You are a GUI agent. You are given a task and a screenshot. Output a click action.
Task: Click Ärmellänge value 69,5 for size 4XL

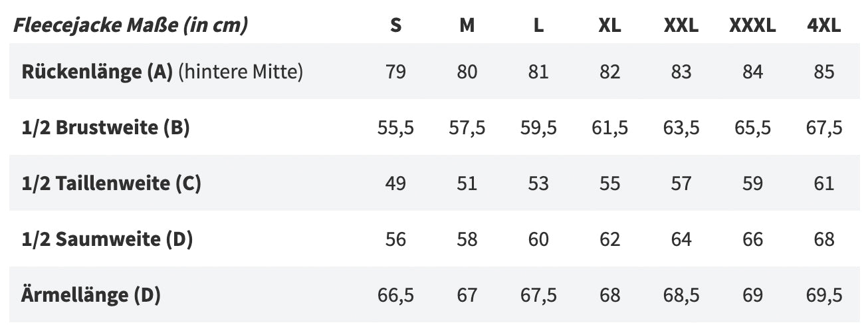pos(824,295)
